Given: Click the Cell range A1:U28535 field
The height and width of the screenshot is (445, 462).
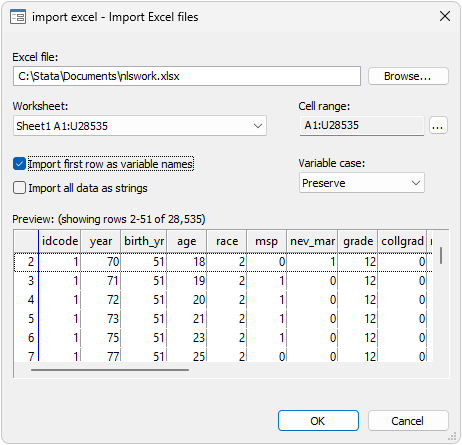Looking at the screenshot, I should (362, 126).
